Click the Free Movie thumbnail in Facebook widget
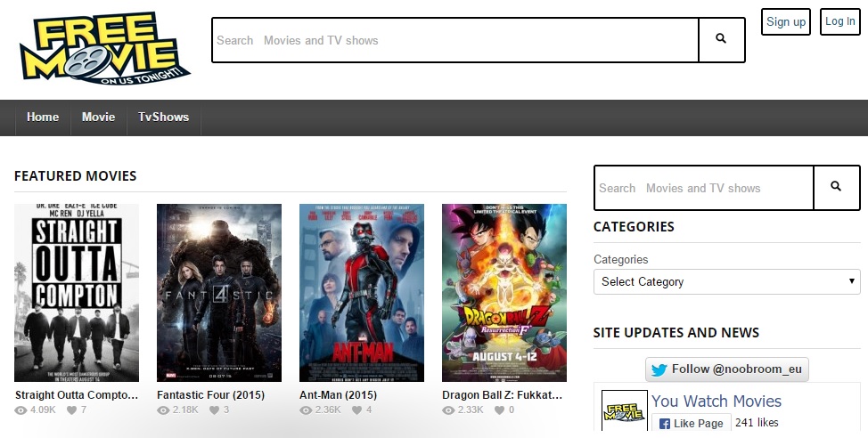868x438 pixels. click(625, 410)
